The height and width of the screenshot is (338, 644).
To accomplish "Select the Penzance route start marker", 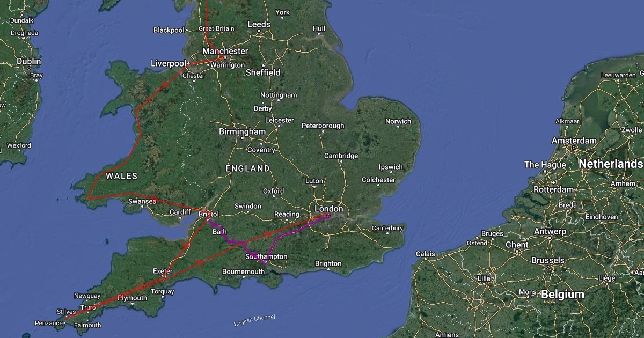I will coord(65,318).
